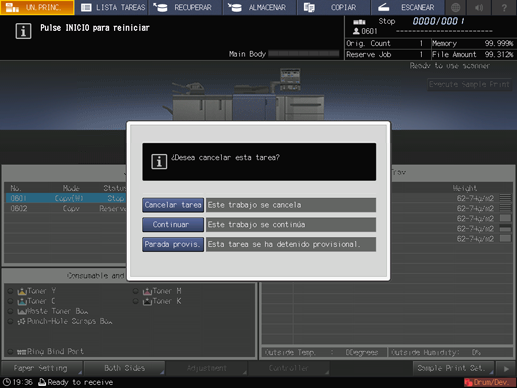This screenshot has width=517, height=388.
Task: Click the user 0601 icon in status
Action: 356,31
